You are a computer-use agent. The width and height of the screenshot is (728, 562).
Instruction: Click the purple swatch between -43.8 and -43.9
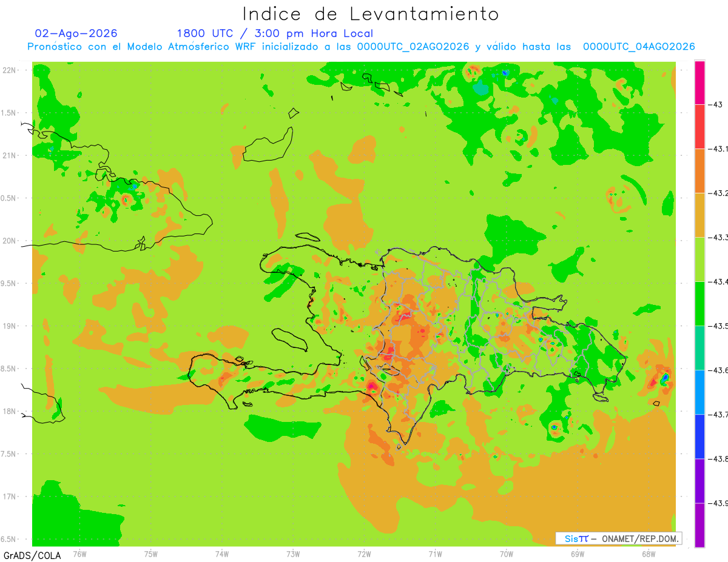tap(699, 481)
